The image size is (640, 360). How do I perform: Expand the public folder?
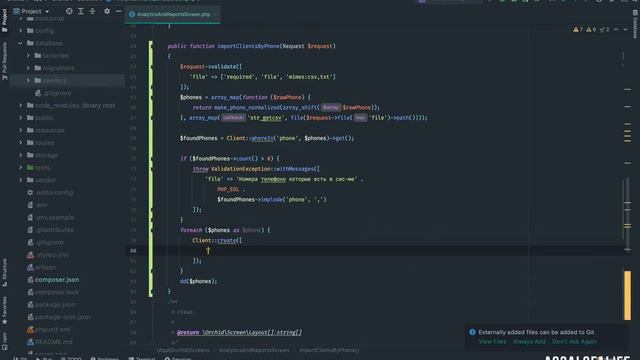coord(20,118)
